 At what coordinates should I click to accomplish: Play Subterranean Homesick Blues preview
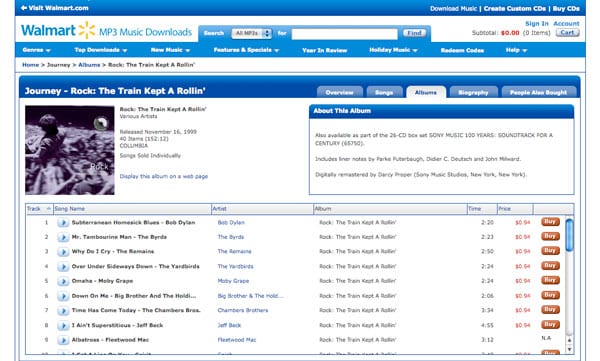tap(63, 222)
